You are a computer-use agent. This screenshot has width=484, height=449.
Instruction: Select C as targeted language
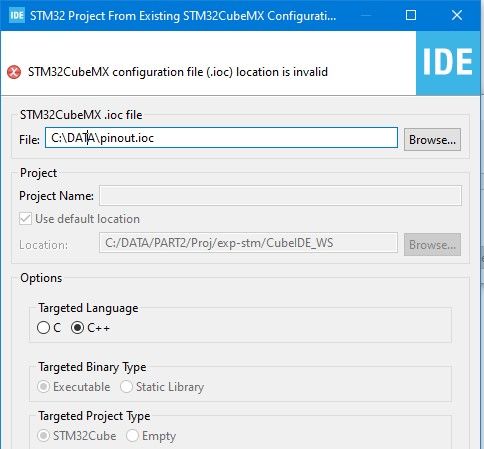click(x=43, y=328)
